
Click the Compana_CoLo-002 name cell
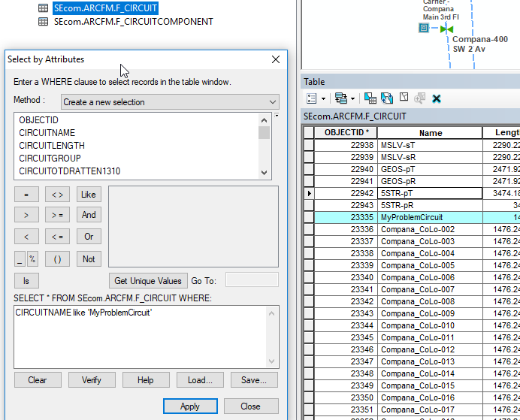(x=430, y=229)
